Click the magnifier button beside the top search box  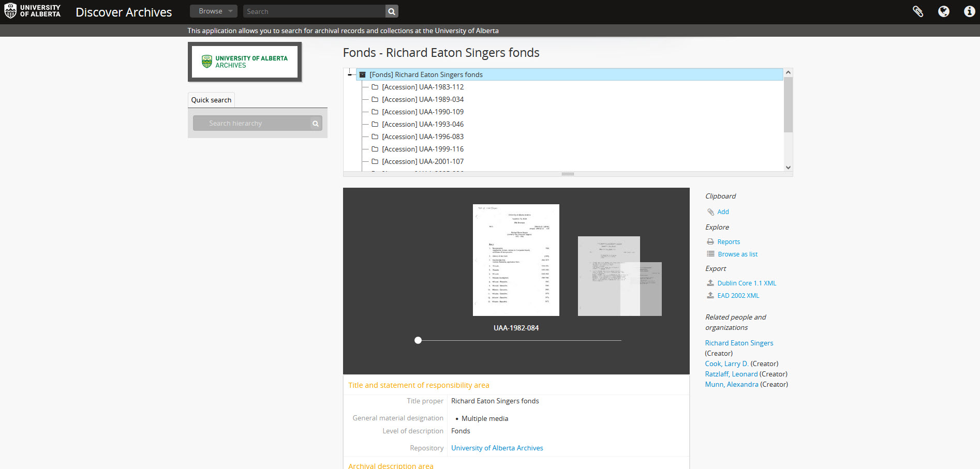click(x=392, y=11)
